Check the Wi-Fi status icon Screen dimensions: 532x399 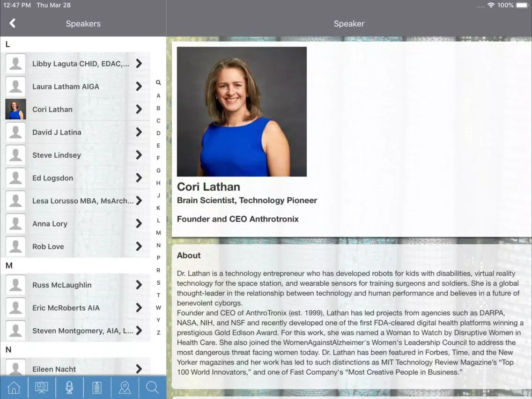[x=491, y=5]
